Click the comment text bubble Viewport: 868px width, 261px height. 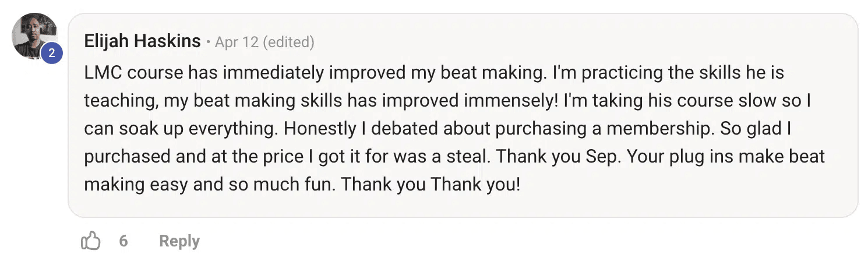tap(463, 115)
